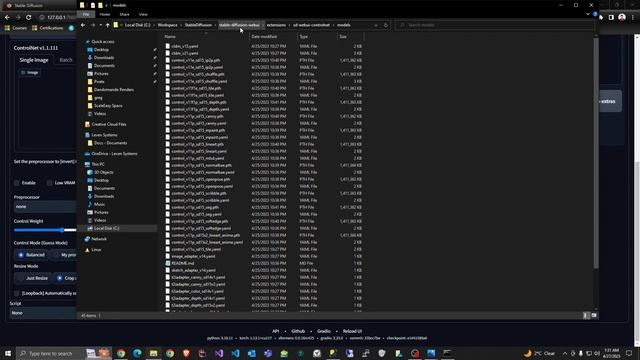The width and height of the screenshot is (640, 360).
Task: Click the Github footer link
Action: coord(298,331)
